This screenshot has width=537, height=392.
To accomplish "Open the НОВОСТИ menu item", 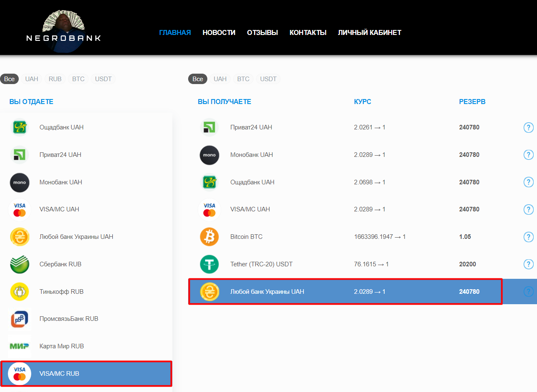I will point(219,32).
